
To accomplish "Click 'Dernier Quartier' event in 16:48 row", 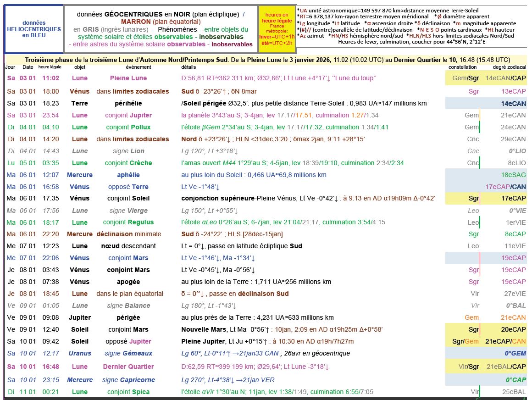I will pyautogui.click(x=128, y=367).
